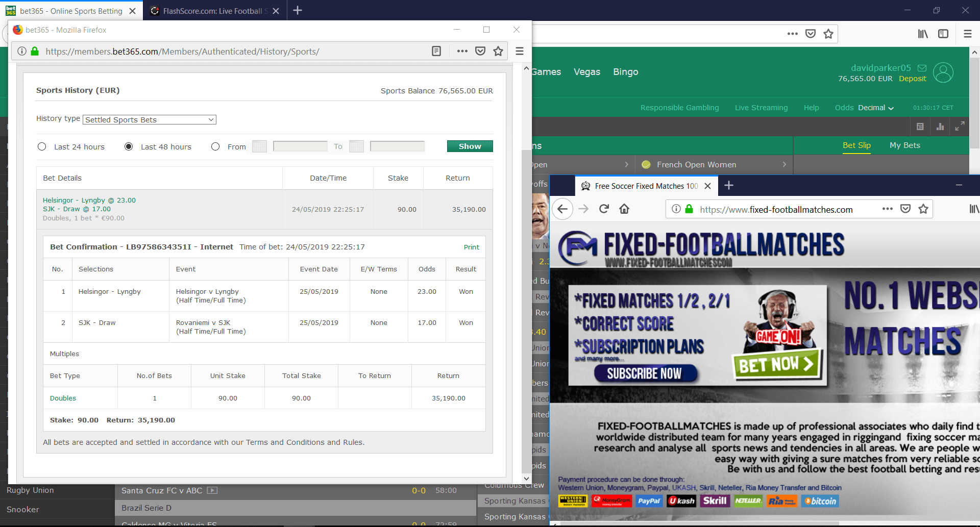Select Snooker in sports sidebar
980x527 pixels.
tap(23, 510)
